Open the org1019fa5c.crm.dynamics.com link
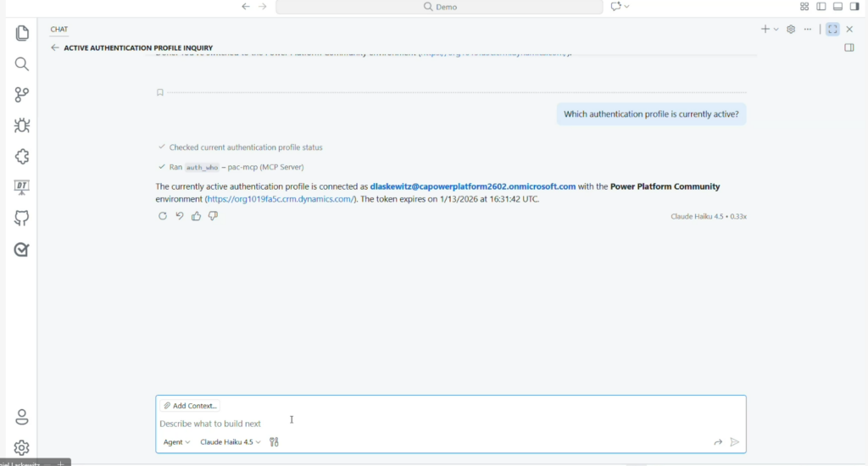The width and height of the screenshot is (868, 466). click(280, 199)
